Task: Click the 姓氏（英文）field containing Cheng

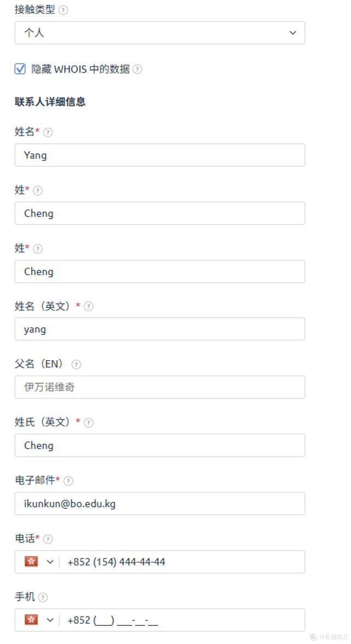Action: pyautogui.click(x=160, y=446)
